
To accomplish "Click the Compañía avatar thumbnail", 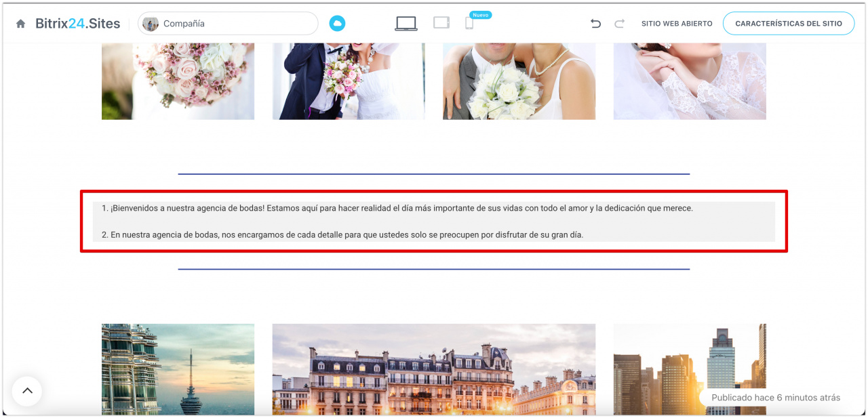I will [151, 24].
